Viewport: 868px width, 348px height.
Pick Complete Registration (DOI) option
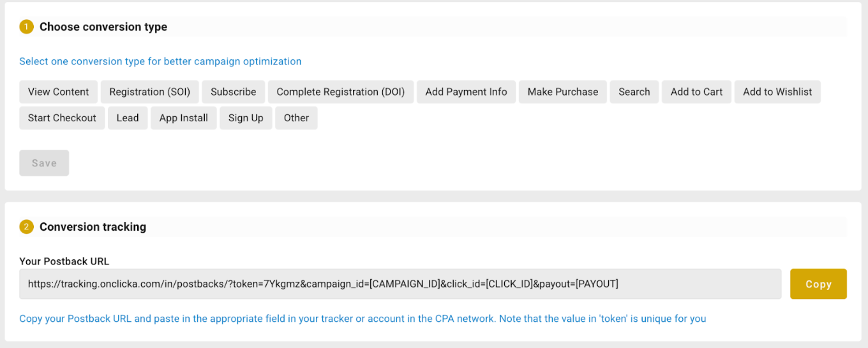click(x=341, y=92)
